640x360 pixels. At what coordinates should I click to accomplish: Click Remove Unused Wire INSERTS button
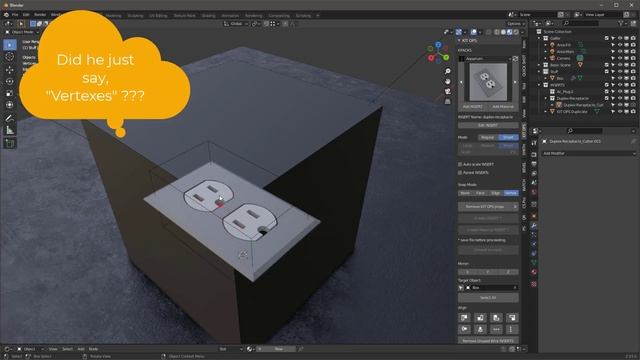click(488, 340)
